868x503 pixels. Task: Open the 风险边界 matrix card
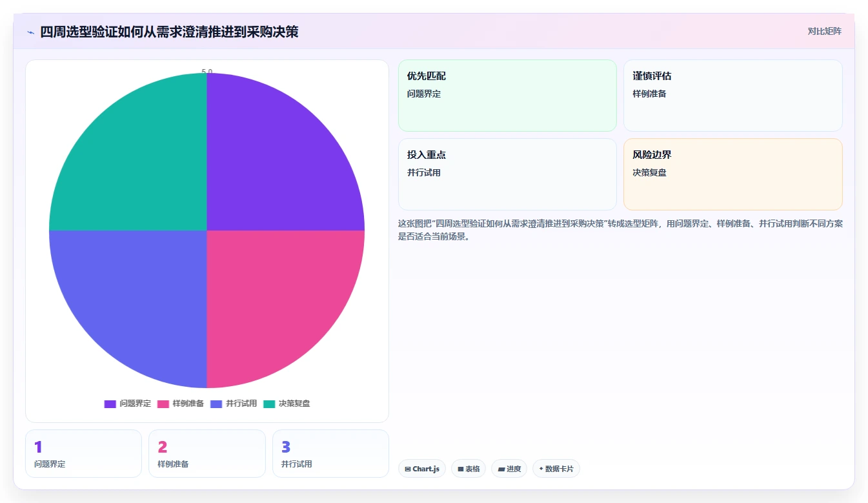point(733,174)
